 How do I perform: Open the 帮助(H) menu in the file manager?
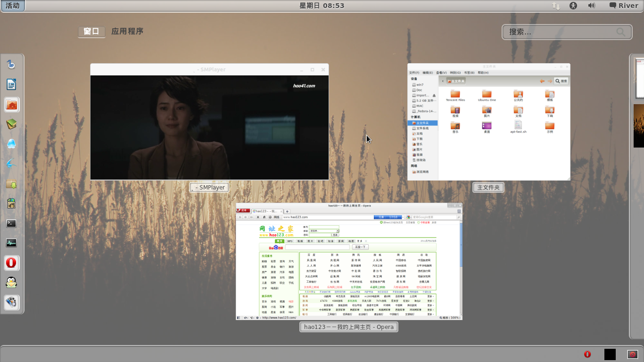(483, 73)
